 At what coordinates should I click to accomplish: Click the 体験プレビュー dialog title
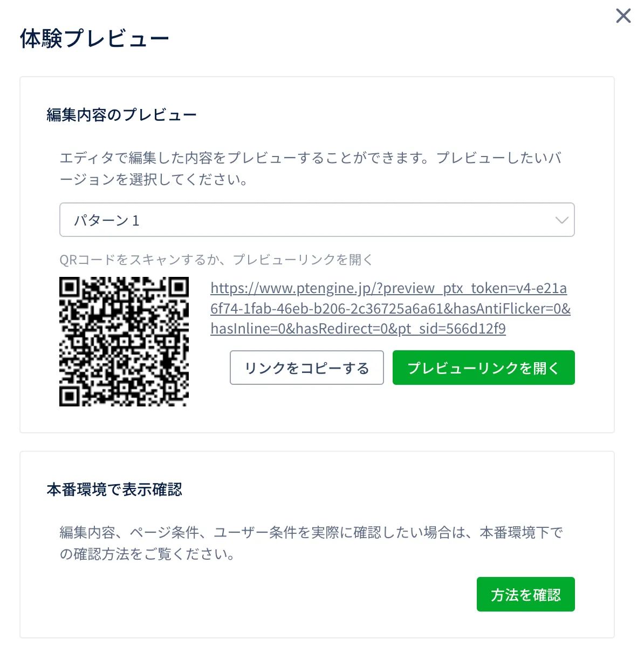tap(94, 39)
